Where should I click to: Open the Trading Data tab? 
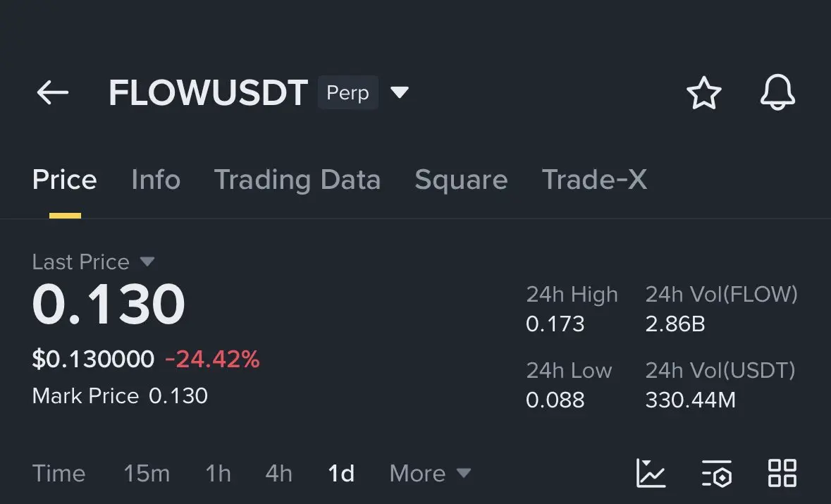[297, 180]
